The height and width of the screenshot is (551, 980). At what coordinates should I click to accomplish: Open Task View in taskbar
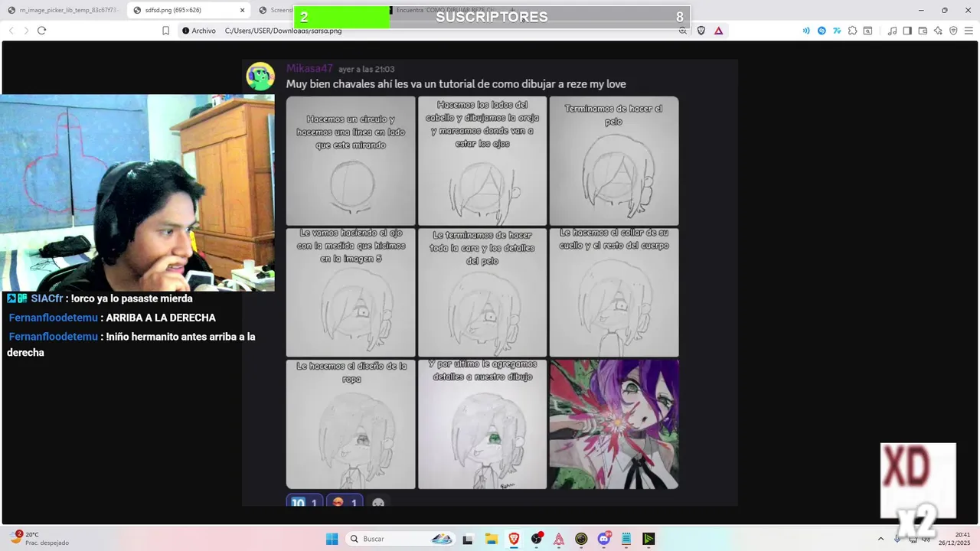coord(468,539)
